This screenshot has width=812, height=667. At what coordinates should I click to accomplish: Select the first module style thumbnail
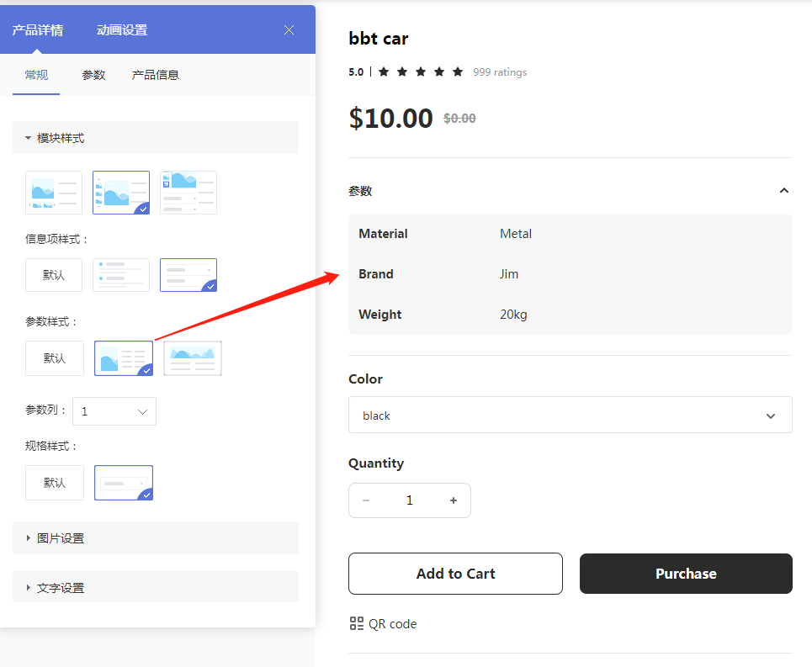point(54,193)
